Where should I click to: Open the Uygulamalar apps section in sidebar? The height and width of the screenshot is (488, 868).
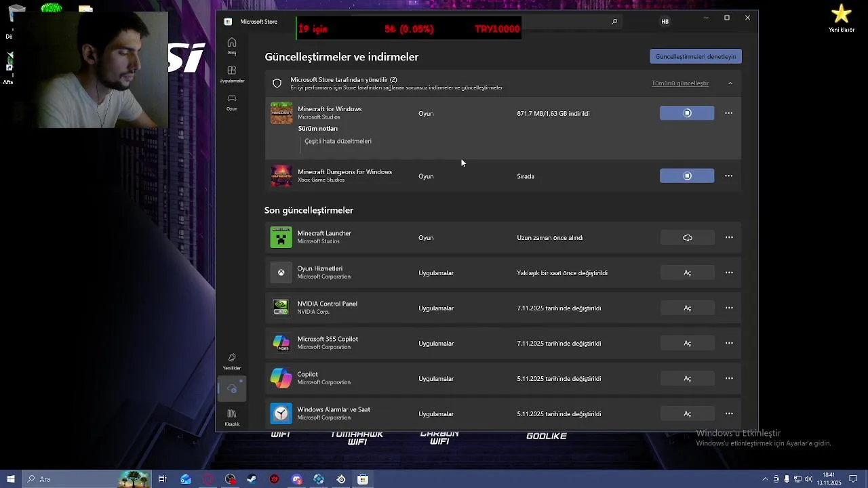[x=232, y=74]
